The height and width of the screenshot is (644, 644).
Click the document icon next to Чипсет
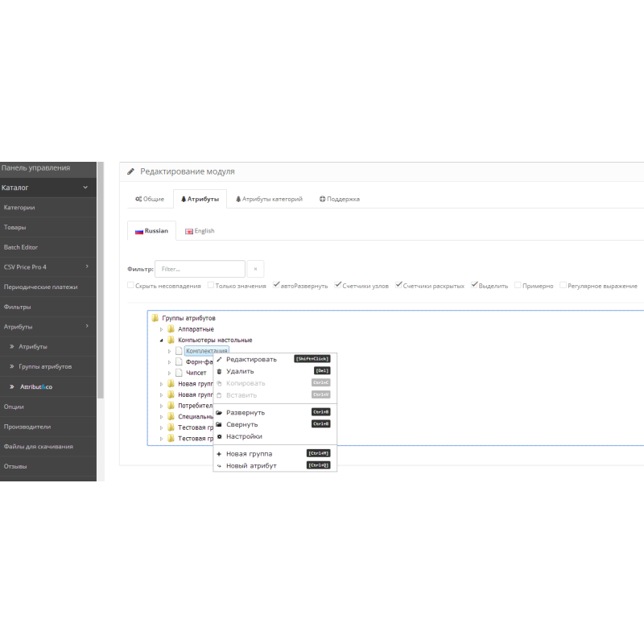coord(179,373)
